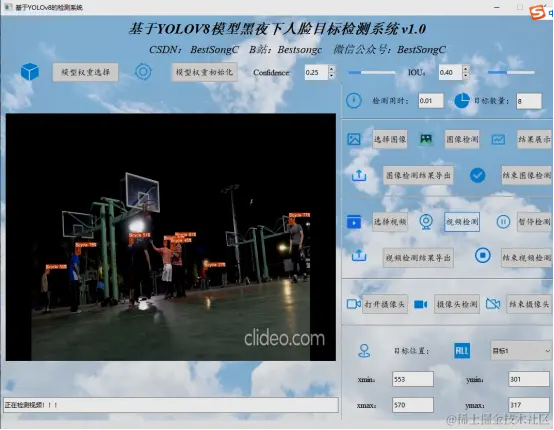Click the target circle initialization icon
Image resolution: width=554 pixels, height=430 pixels.
143,72
